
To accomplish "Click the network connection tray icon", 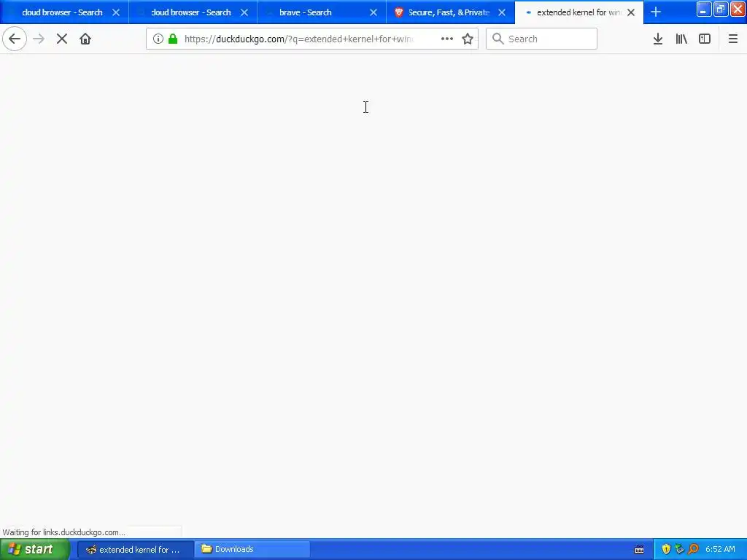I will tap(679, 549).
